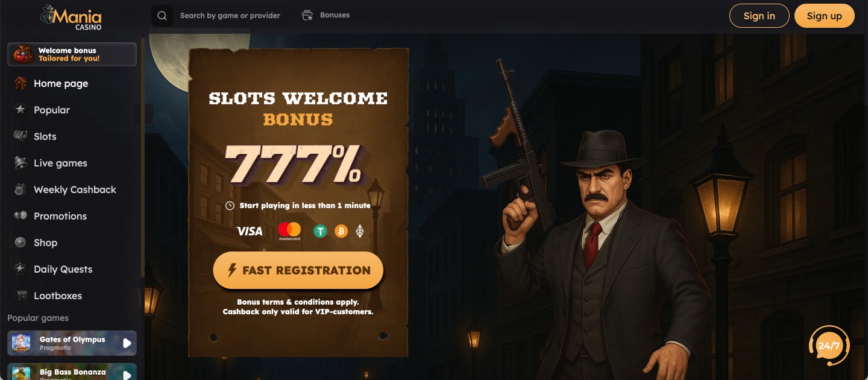The image size is (868, 380).
Task: Choose the Bitcoin payment icon
Action: (341, 231)
